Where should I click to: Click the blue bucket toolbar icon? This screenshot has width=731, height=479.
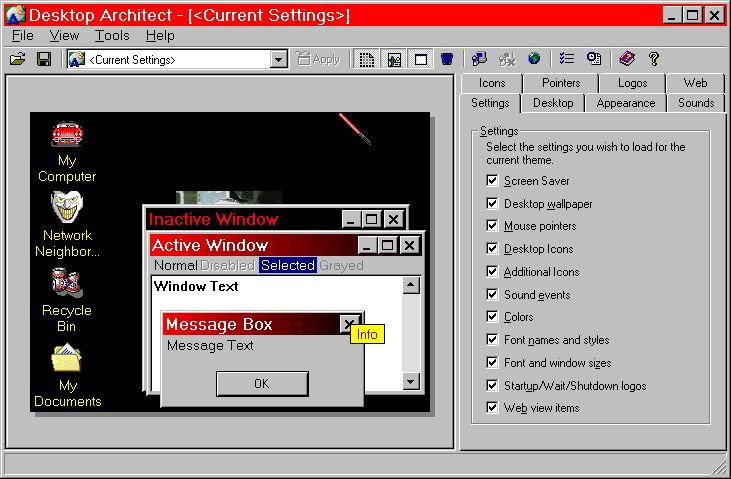pyautogui.click(x=447, y=59)
